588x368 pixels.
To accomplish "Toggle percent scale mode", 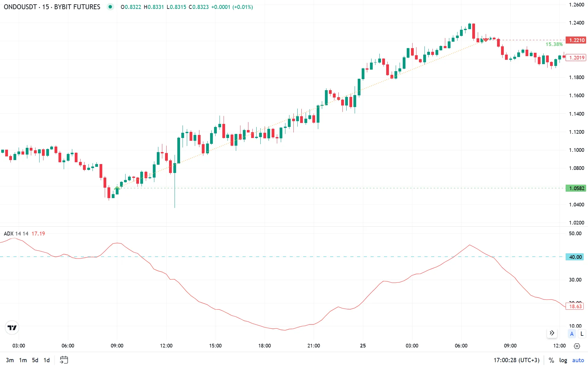I will coord(551,360).
